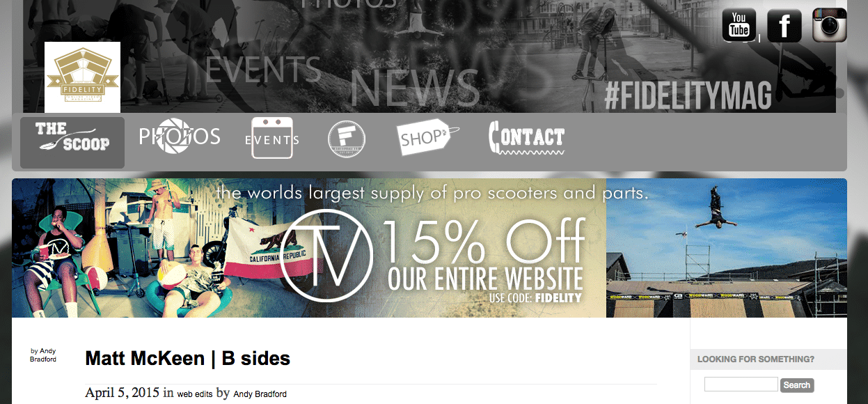Open the Facebook social icon
The width and height of the screenshot is (868, 404).
pyautogui.click(x=784, y=26)
